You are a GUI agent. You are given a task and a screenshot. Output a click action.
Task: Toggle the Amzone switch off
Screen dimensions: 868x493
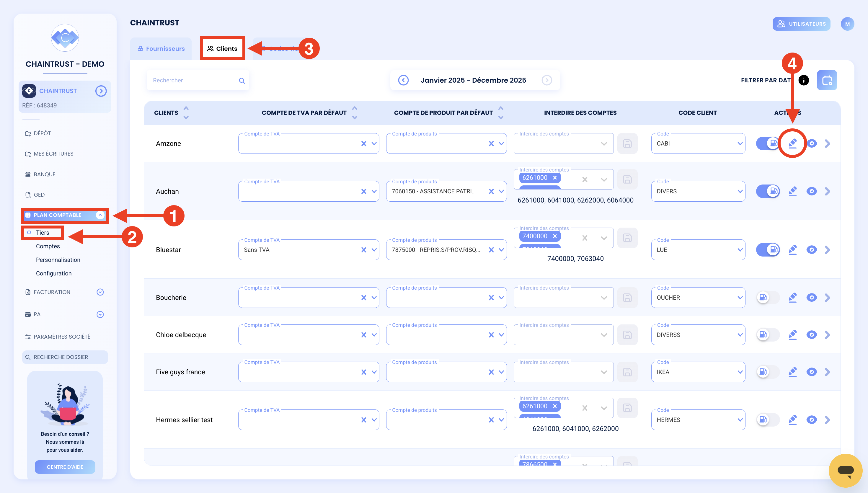pyautogui.click(x=768, y=143)
